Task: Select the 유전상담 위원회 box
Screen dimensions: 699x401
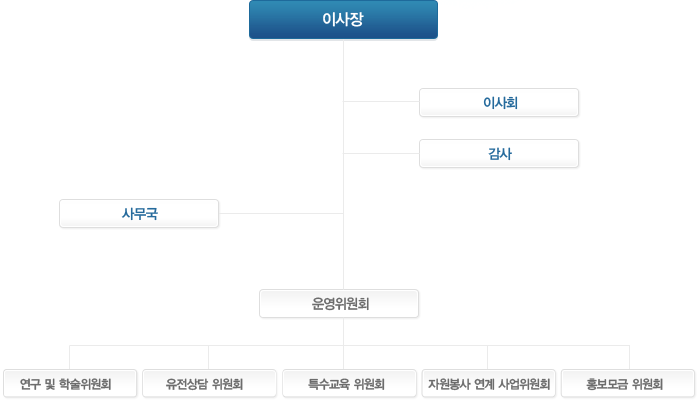Action: [209, 383]
